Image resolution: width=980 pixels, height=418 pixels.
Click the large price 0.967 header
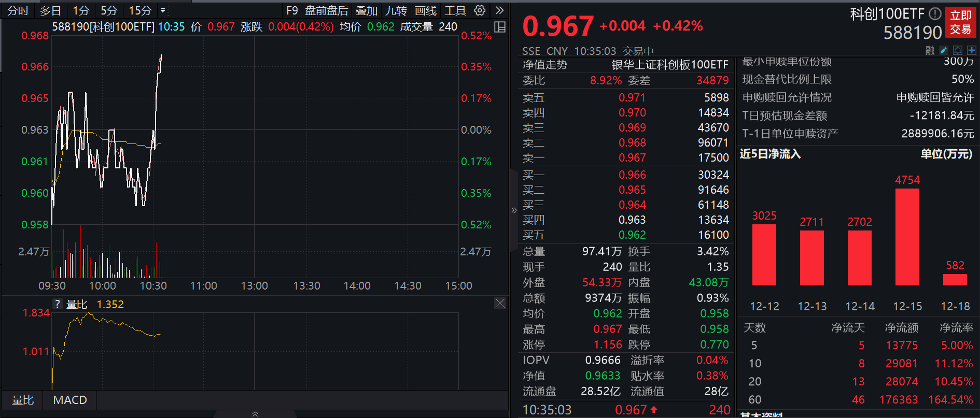pos(558,26)
